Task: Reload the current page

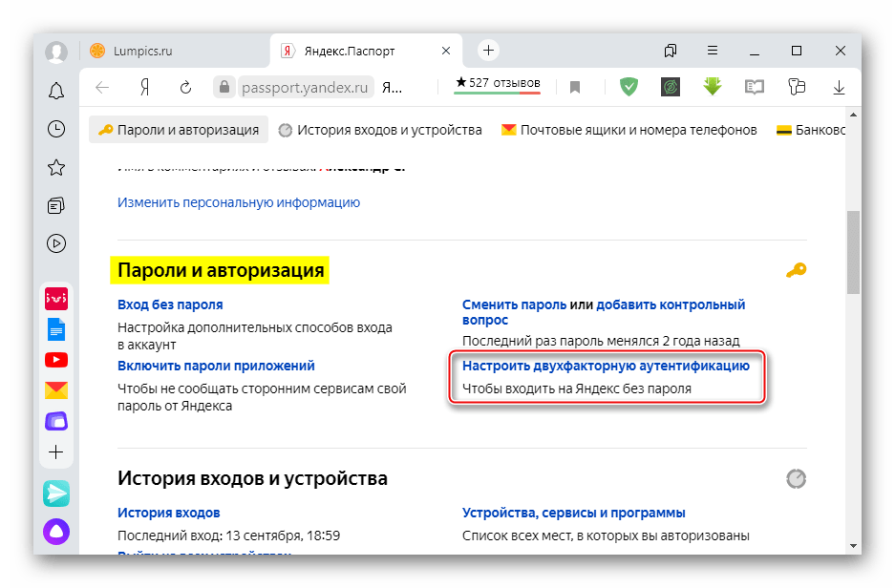Action: coord(185,87)
